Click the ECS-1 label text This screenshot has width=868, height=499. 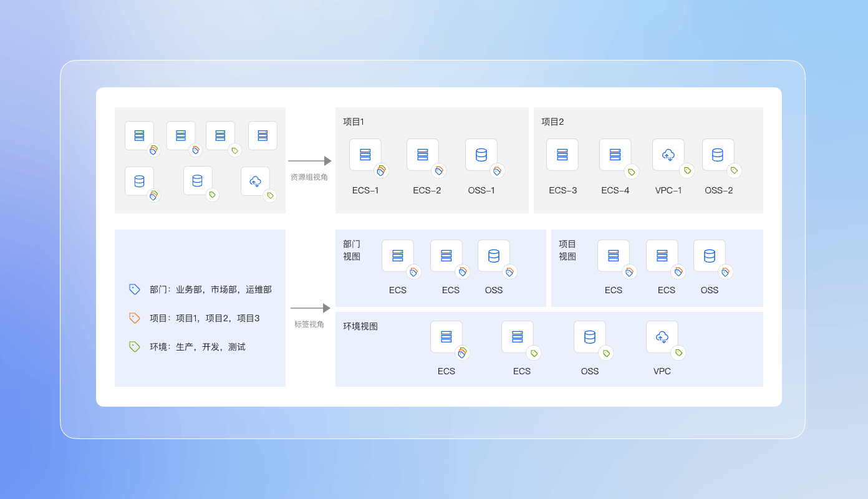pyautogui.click(x=365, y=190)
